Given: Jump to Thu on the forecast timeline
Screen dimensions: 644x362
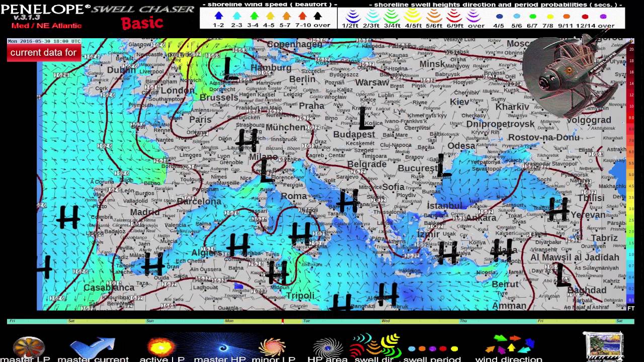Looking at the screenshot, I should 463,321.
